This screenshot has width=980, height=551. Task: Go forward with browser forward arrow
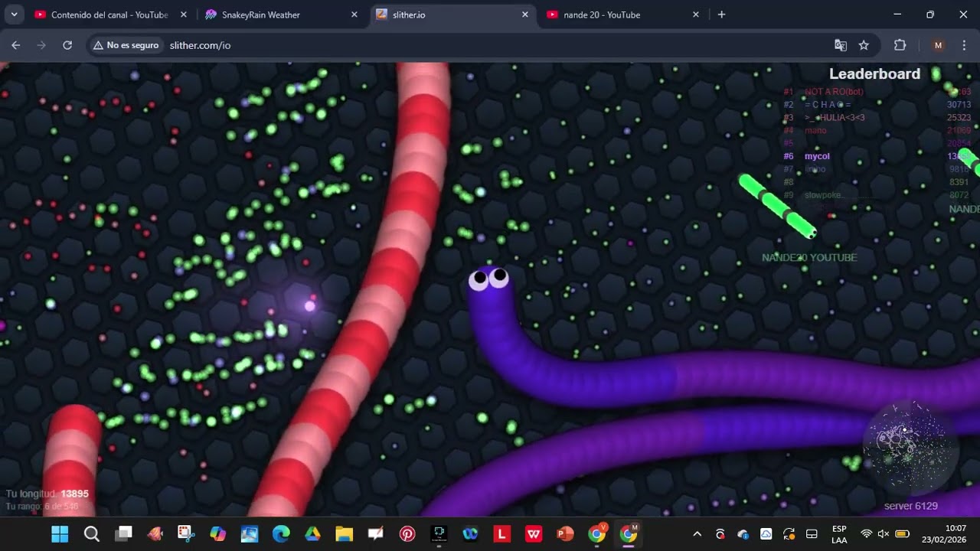[41, 45]
